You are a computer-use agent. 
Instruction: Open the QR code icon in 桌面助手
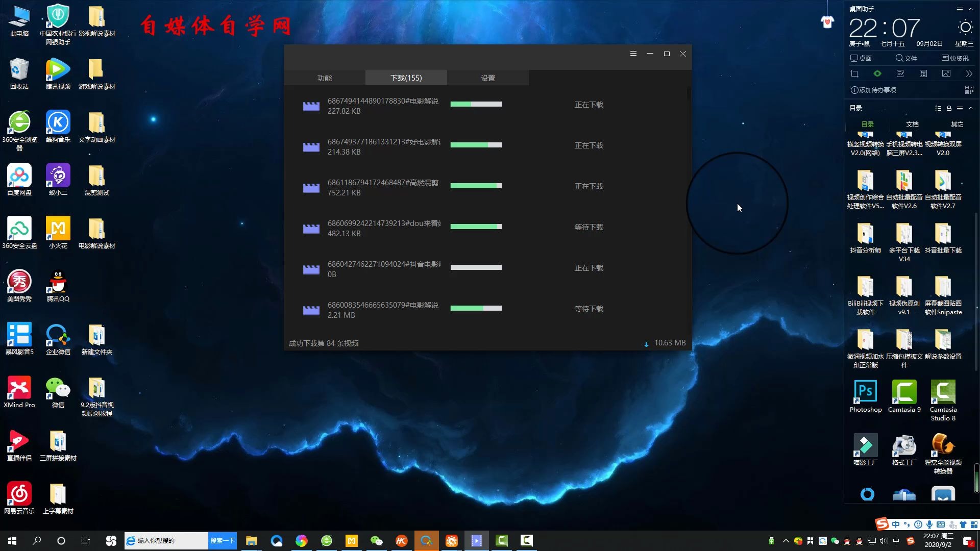pyautogui.click(x=969, y=90)
